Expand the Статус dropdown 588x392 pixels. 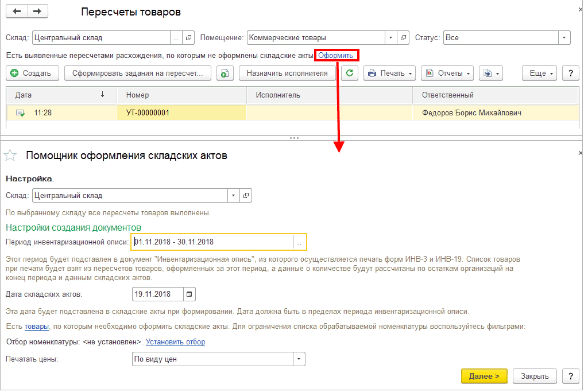pos(564,38)
